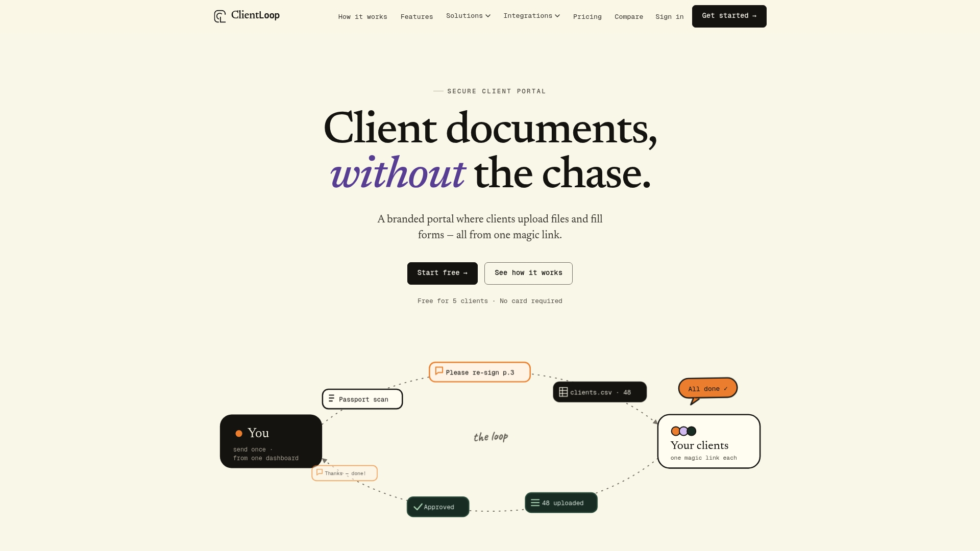Open the Pricing page
Viewport: 980px width, 551px height.
point(587,17)
